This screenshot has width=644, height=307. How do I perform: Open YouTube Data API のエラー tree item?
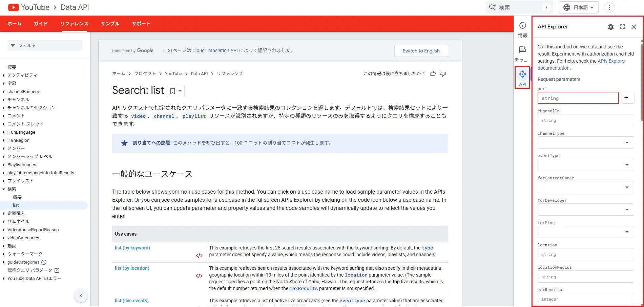coord(34,279)
